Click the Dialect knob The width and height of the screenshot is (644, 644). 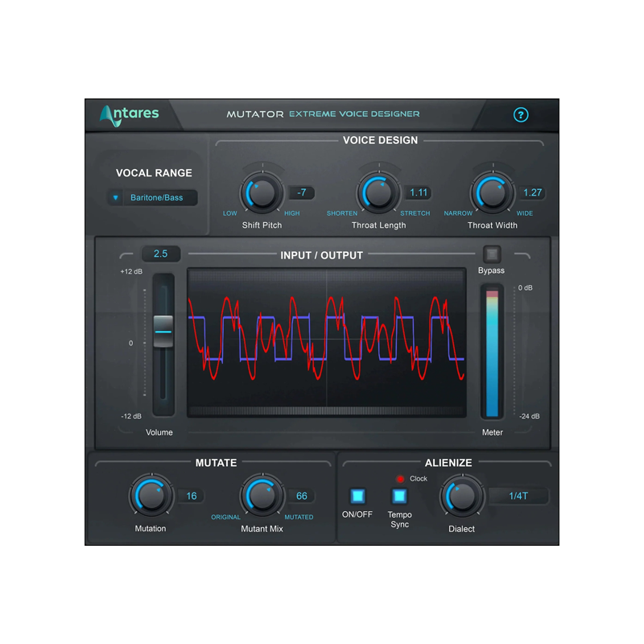462,496
